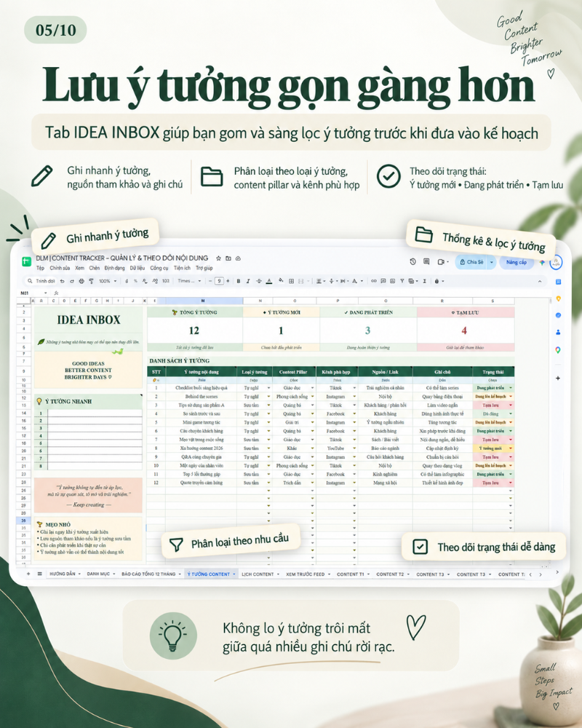
Task: Open the Google account avatar
Action: pos(556,262)
